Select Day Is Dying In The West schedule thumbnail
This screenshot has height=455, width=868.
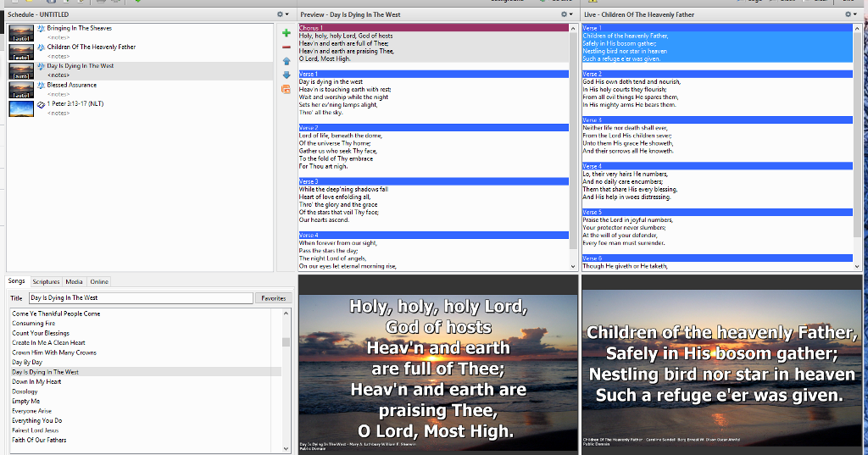click(x=21, y=71)
